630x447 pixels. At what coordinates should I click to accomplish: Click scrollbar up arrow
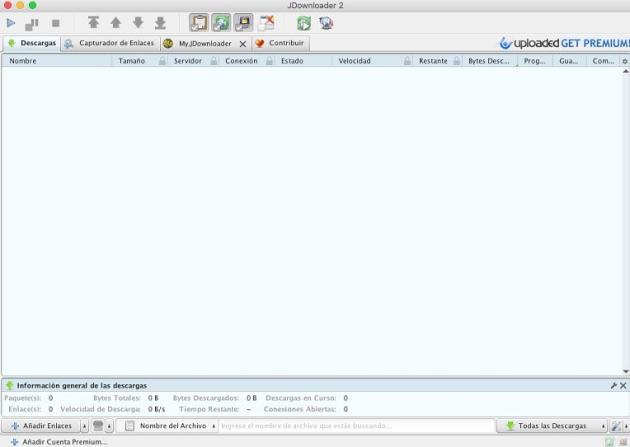[x=626, y=71]
